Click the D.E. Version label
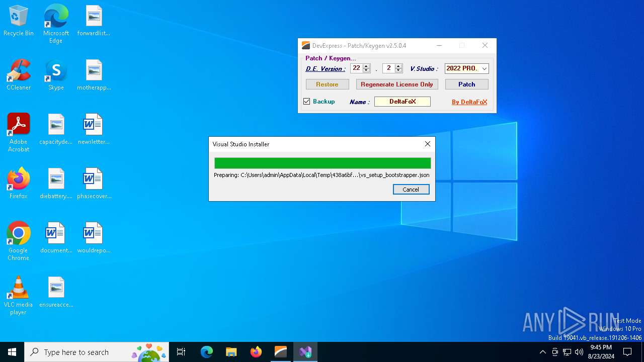The width and height of the screenshot is (644, 362). (326, 69)
